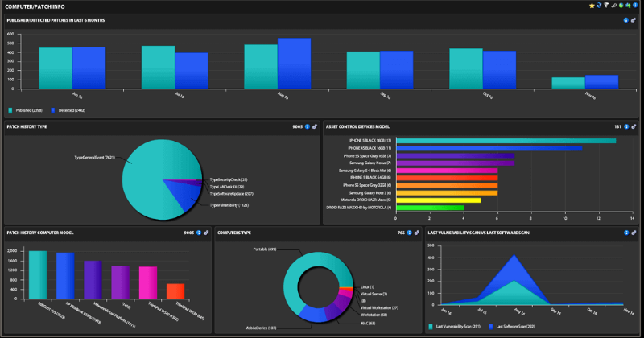
Task: Select the DROID RAZR MAXX HD green bar
Action: (x=430, y=208)
